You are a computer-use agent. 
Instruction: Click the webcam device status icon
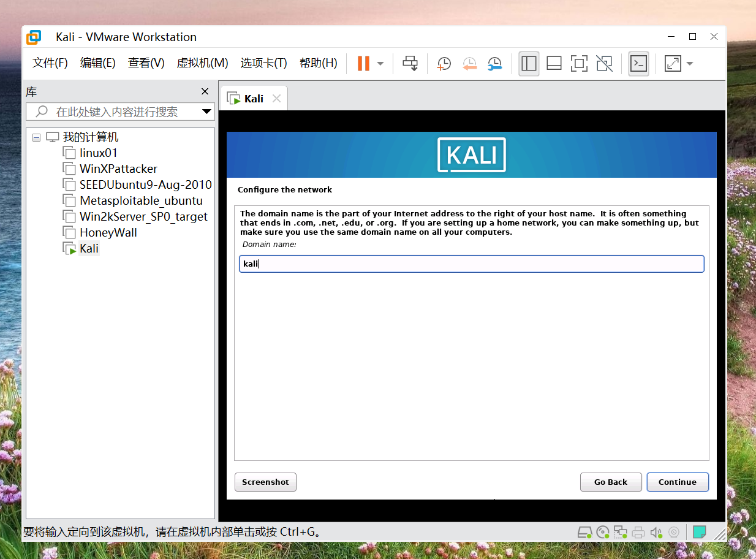click(674, 532)
